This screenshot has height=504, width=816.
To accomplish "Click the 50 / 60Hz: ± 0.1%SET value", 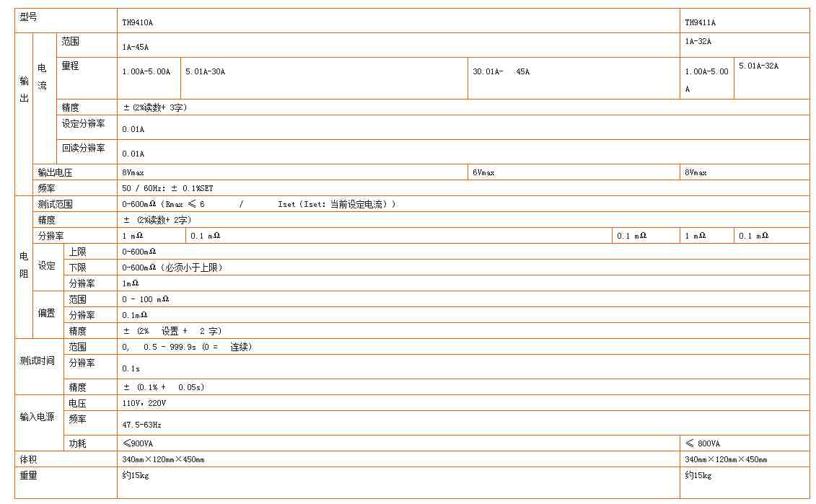I will [x=167, y=188].
